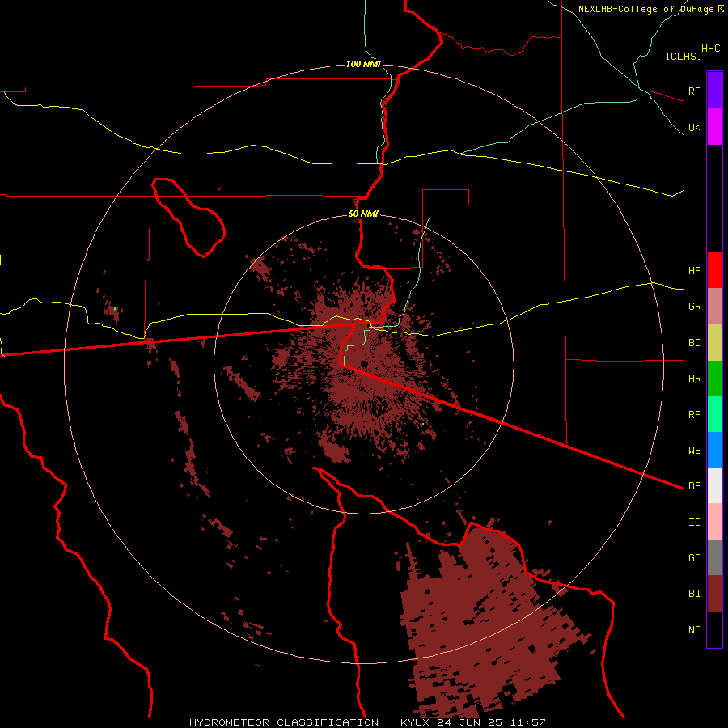Click the RA legend label

click(x=694, y=415)
